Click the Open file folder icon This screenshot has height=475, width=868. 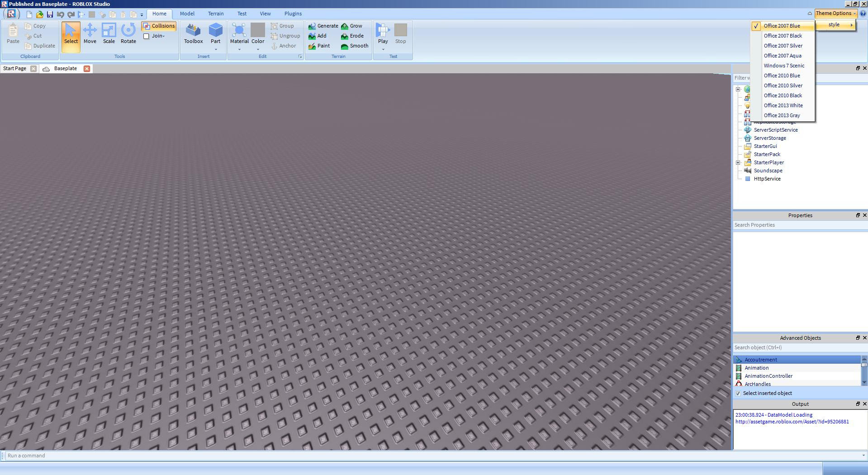40,14
